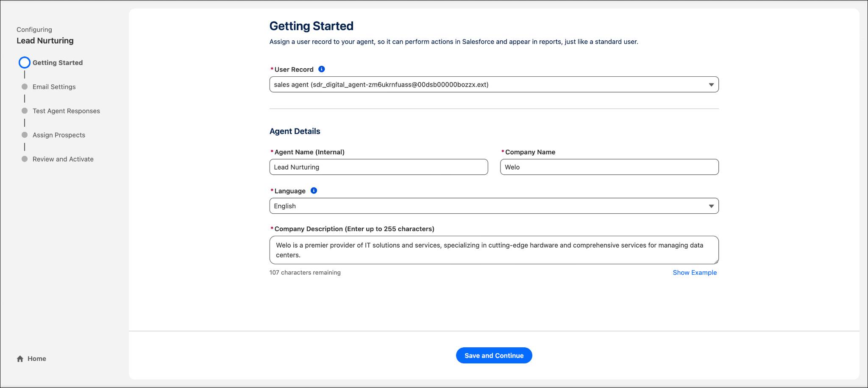The width and height of the screenshot is (868, 388).
Task: Click the Home house icon
Action: pyautogui.click(x=20, y=359)
